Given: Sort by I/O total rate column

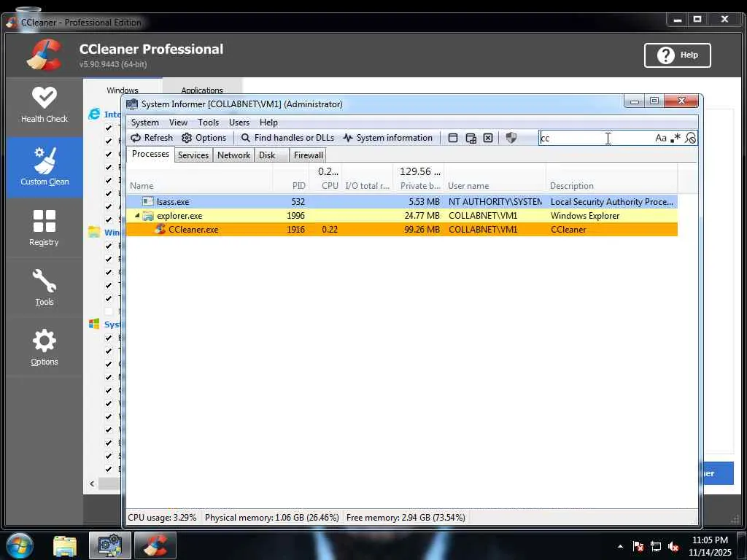Looking at the screenshot, I should click(368, 186).
